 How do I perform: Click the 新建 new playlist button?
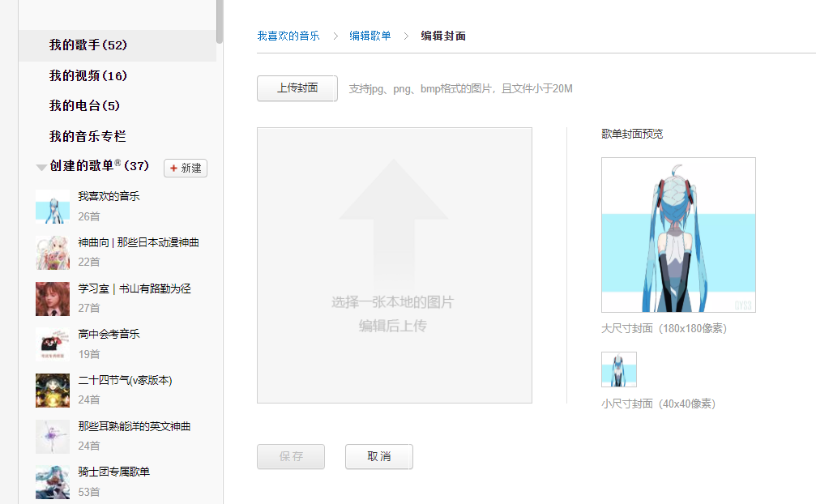186,168
